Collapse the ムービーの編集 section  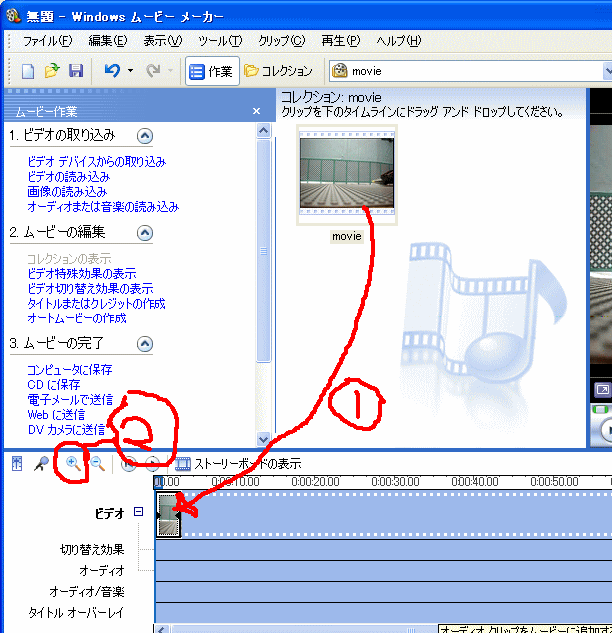coord(145,233)
